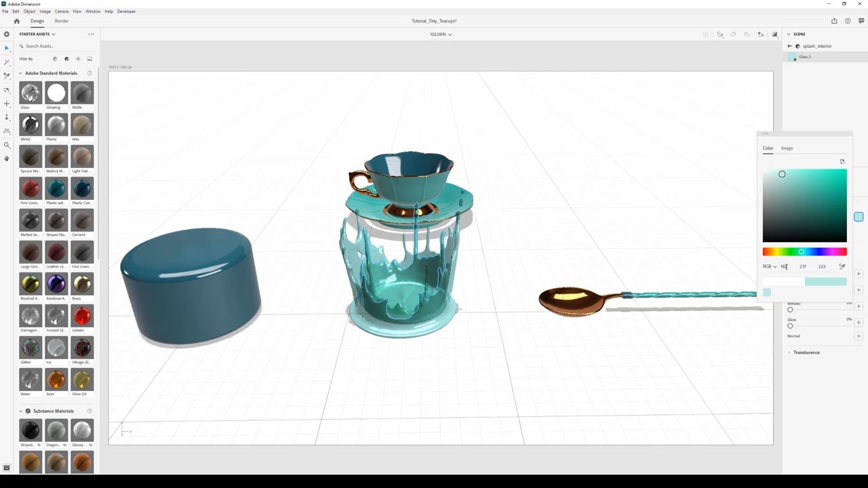Screen dimensions: 868x488
Task: Open the RGB color mode dropdown
Action: tap(769, 266)
